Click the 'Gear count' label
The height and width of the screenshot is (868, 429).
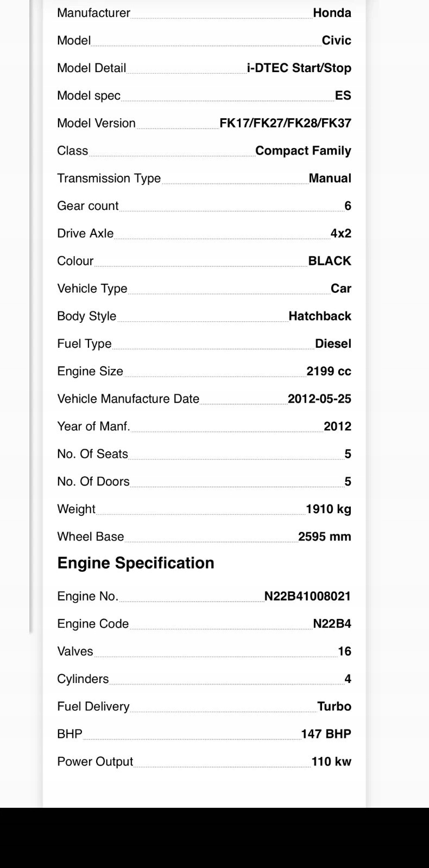87,206
